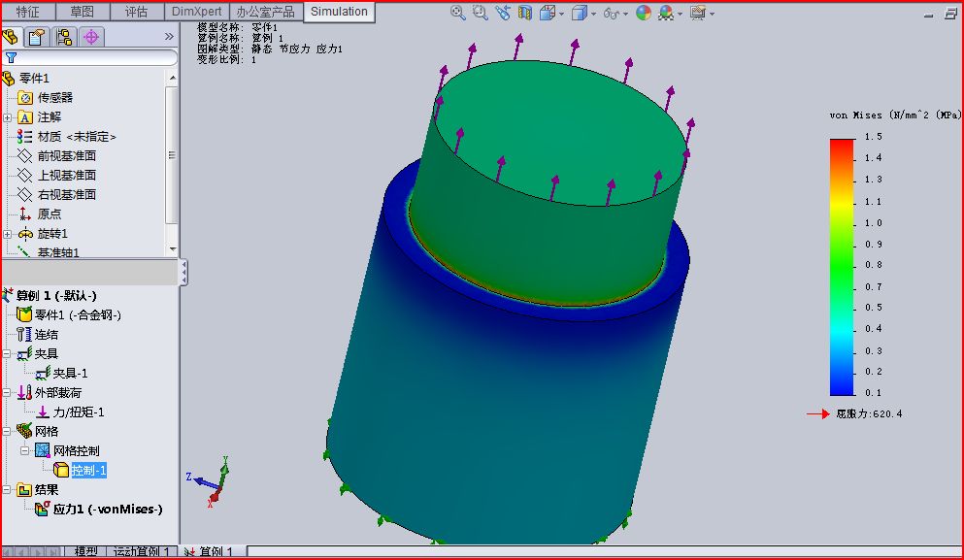964x560 pixels.
Task: Click the tree scrollbar up arrow
Action: pos(172,78)
